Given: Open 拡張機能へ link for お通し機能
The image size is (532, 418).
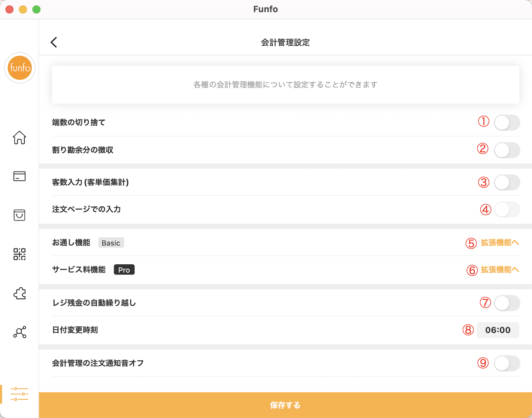Looking at the screenshot, I should [x=500, y=242].
